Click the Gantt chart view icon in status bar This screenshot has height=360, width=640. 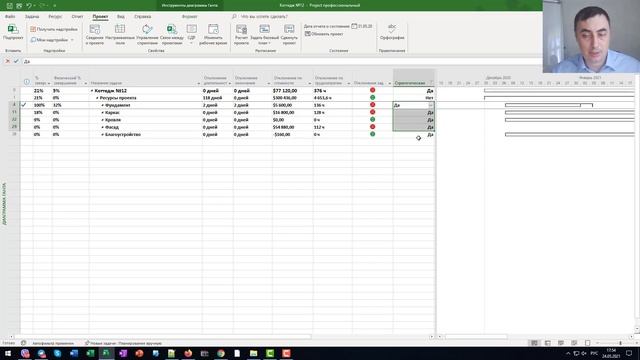[x=534, y=343]
